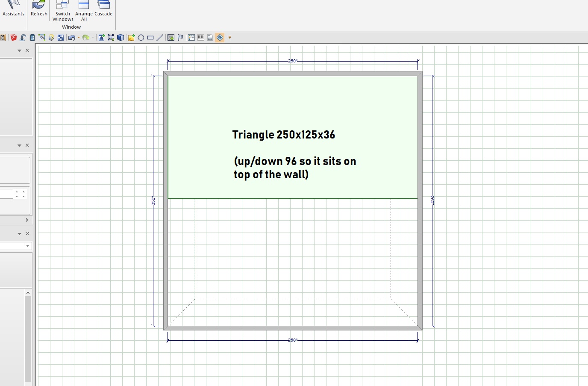Click the Refresh ribbon button
Viewport: 588px width, 386px height.
[39, 9]
